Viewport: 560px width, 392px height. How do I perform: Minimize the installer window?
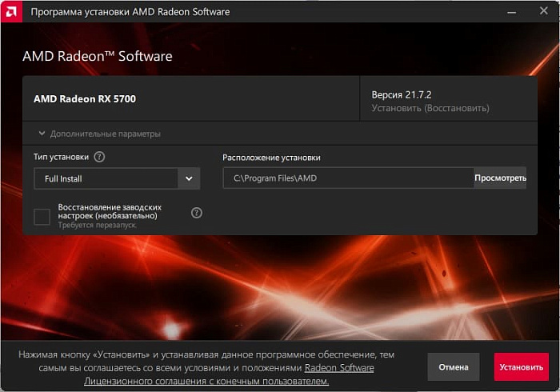511,12
